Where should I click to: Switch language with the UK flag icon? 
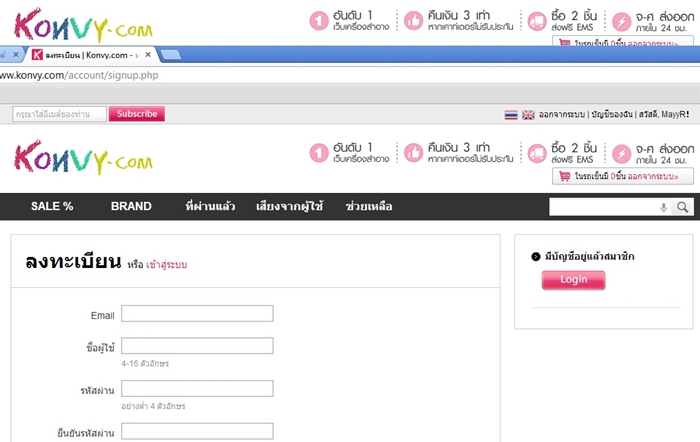[528, 115]
